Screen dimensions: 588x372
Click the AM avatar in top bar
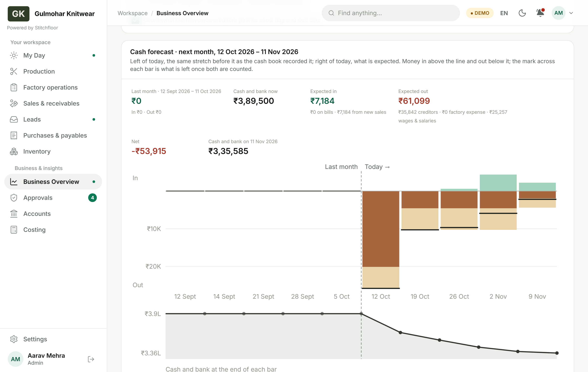[x=558, y=13]
